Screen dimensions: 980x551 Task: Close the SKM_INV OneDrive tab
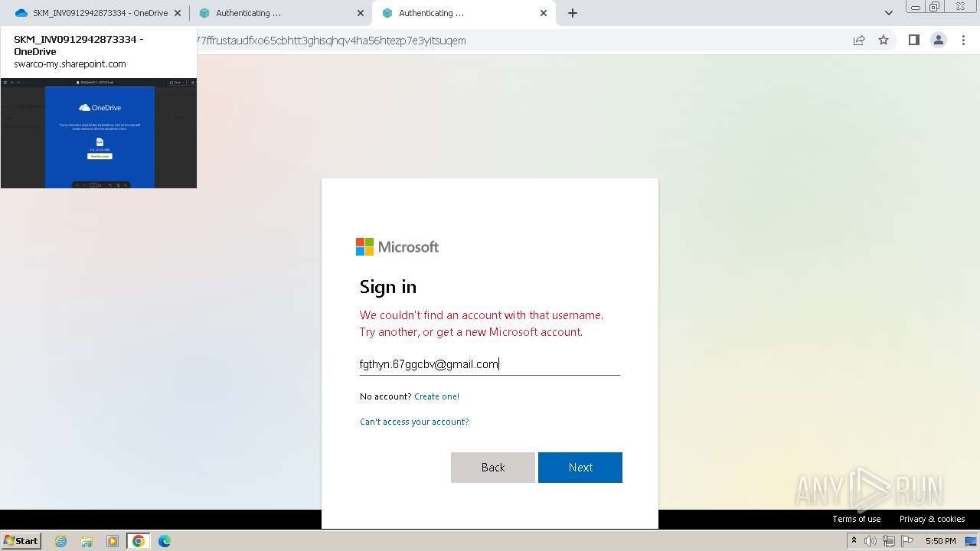point(178,13)
